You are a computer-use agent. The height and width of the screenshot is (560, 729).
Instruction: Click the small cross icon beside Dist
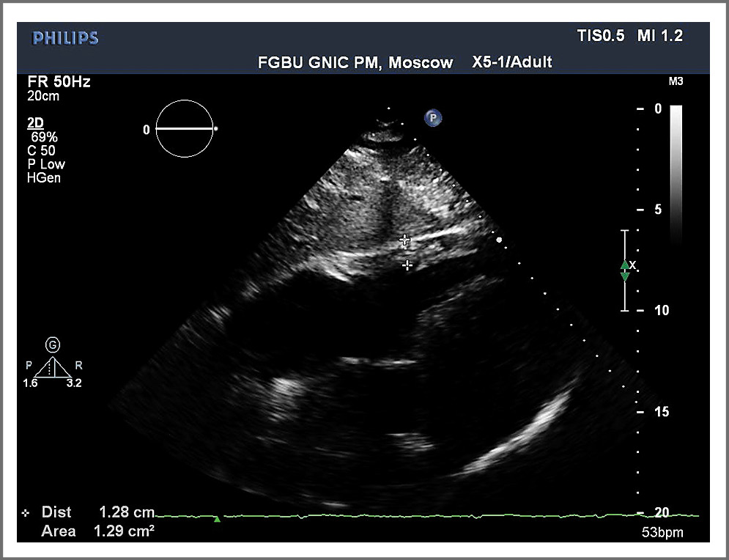[x=27, y=512]
